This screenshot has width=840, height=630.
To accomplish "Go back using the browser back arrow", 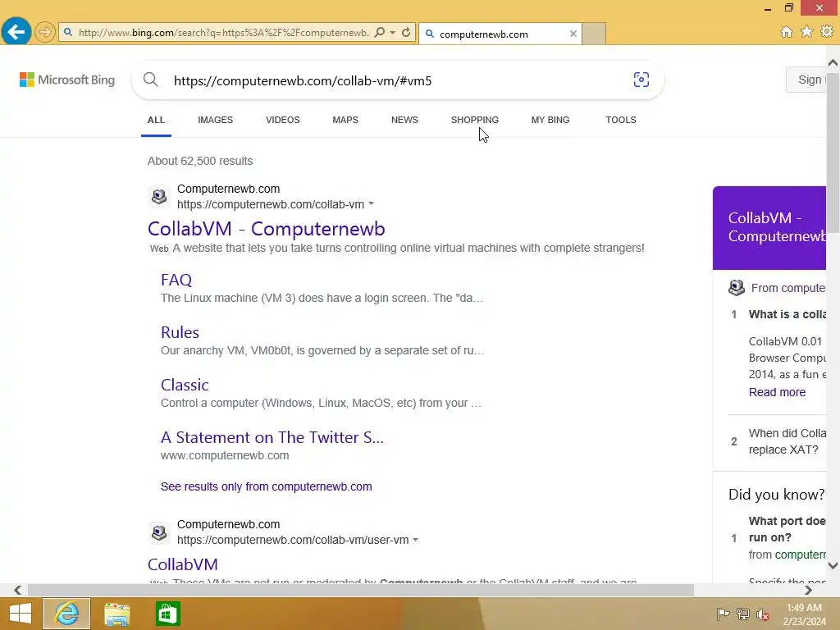I will [x=16, y=32].
